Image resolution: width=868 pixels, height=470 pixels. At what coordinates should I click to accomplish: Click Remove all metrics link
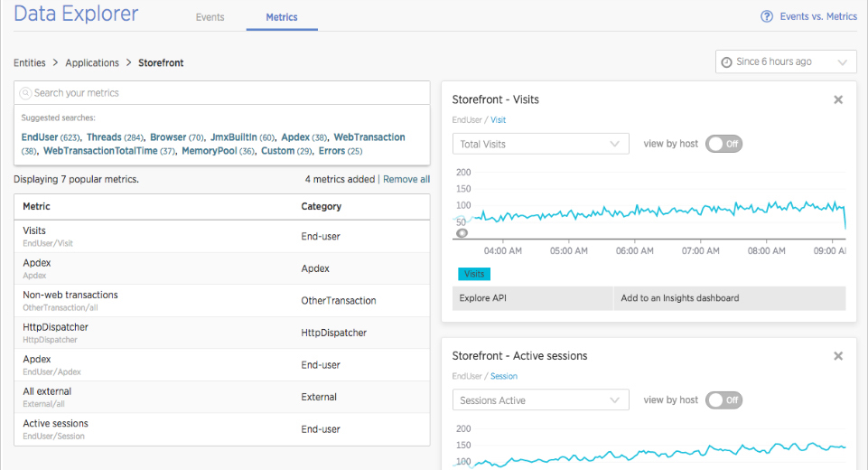click(406, 179)
